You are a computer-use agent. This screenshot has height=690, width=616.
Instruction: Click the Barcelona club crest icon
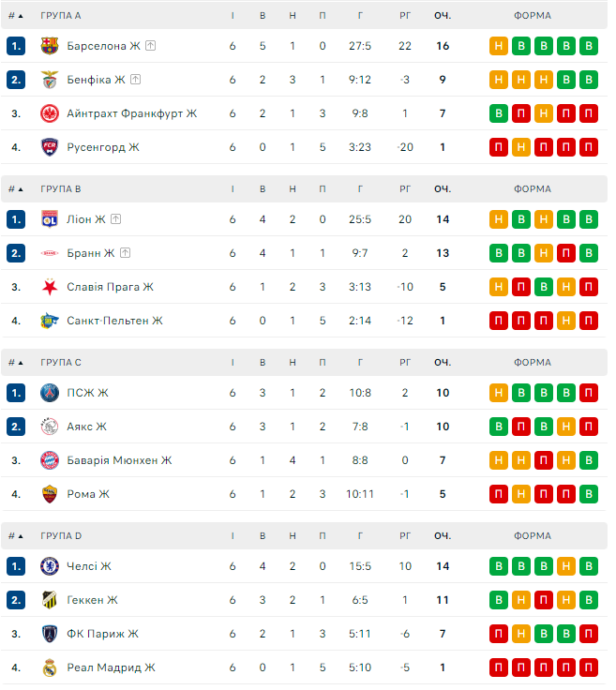coord(50,46)
